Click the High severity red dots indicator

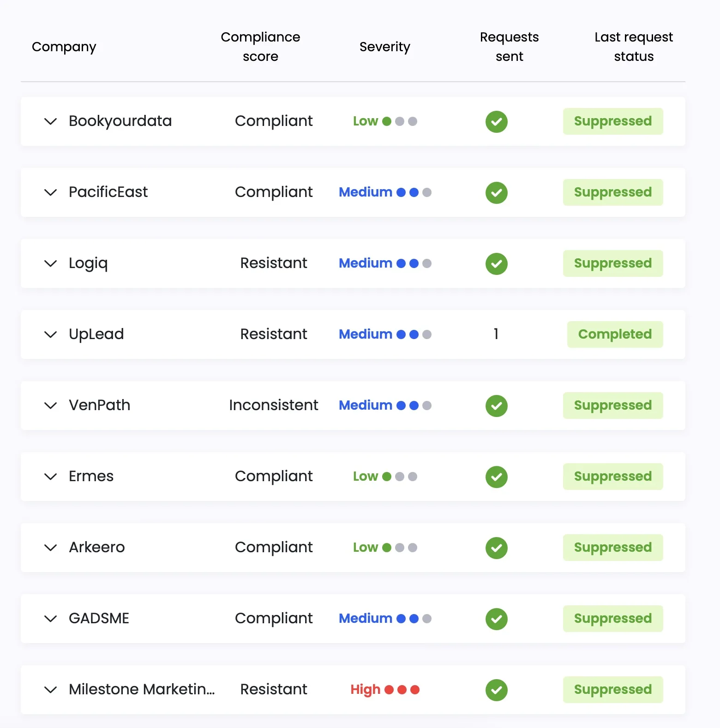pos(402,690)
